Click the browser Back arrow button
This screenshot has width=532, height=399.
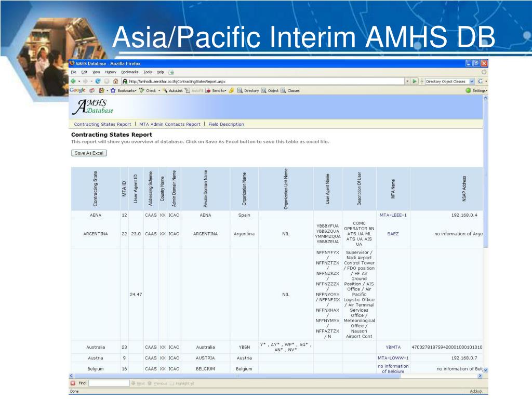click(x=73, y=82)
